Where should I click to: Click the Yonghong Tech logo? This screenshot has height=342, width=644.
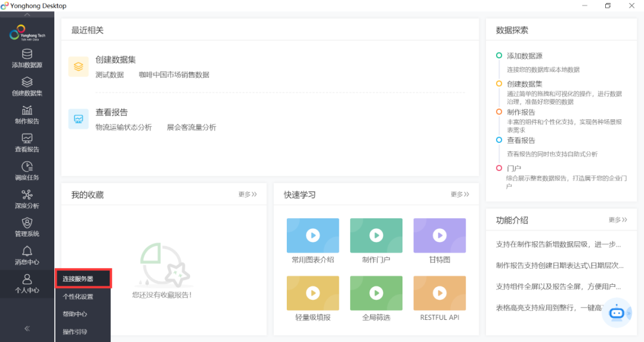27,33
